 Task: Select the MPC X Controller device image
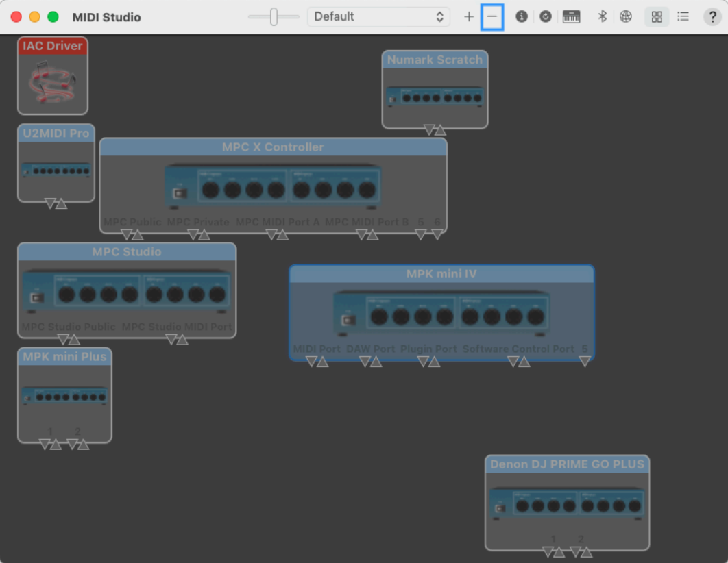273,186
